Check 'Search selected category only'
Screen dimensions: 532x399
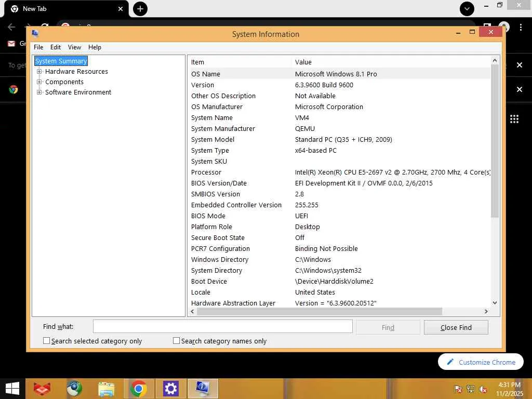point(46,341)
